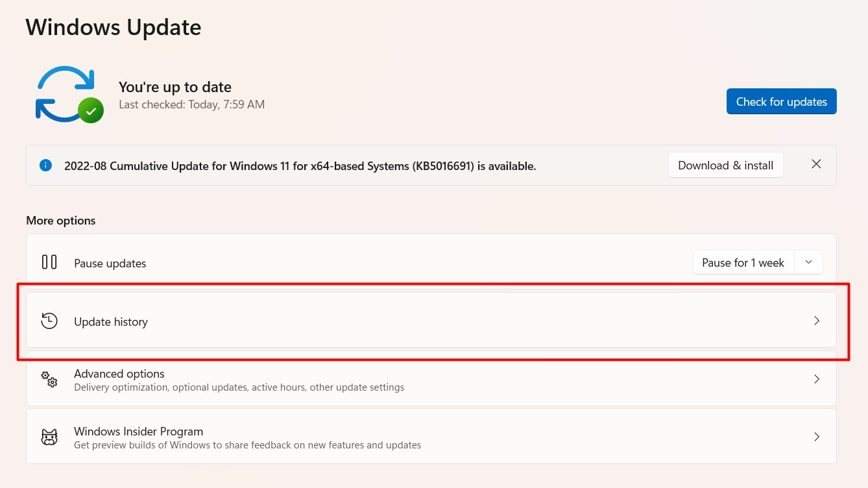Click the Pause updates label
The image size is (868, 488).
(110, 263)
